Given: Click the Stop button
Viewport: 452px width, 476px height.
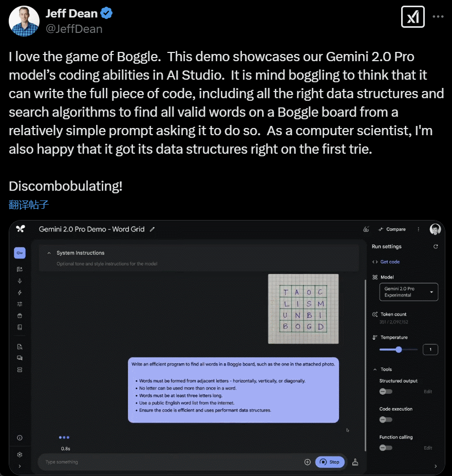Looking at the screenshot, I should (x=330, y=462).
